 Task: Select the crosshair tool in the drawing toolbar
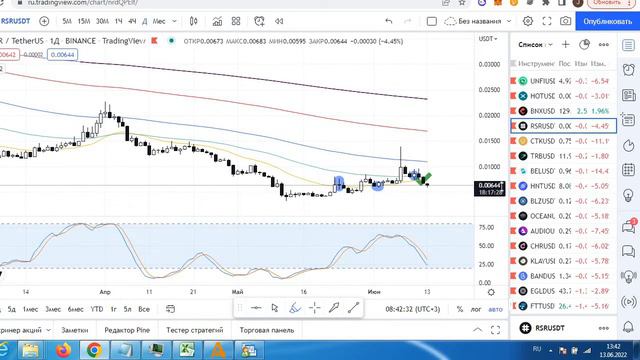coord(314,308)
